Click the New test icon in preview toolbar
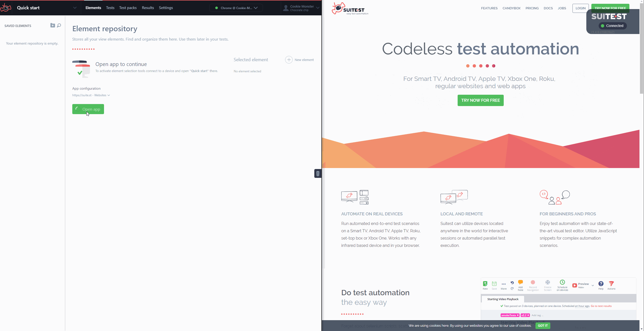This screenshot has height=331, width=644. click(485, 283)
